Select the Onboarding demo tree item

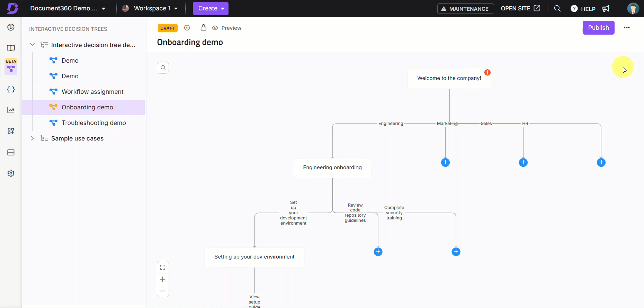tap(83, 107)
